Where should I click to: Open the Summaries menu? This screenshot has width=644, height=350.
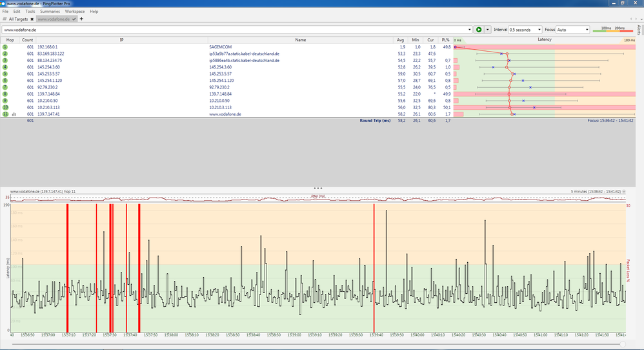coord(50,12)
